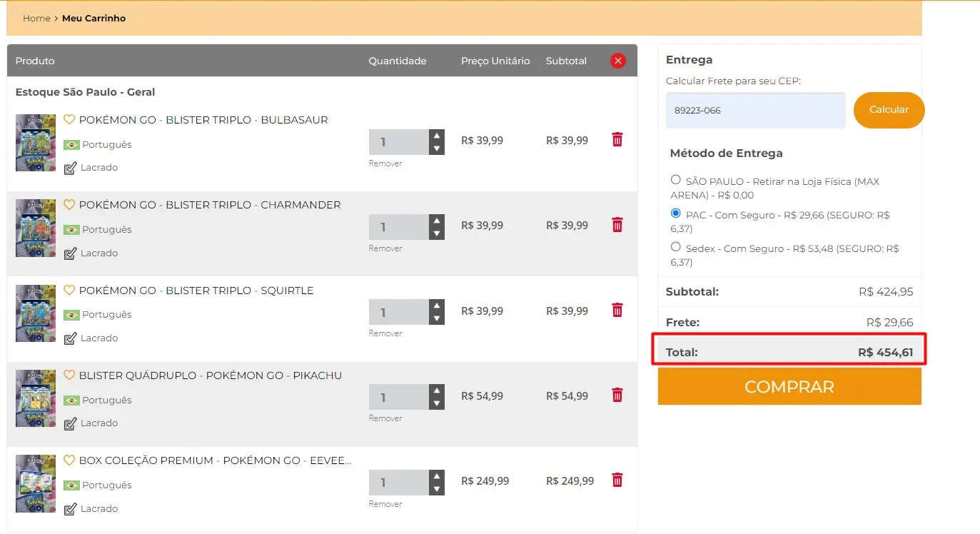Open POKÉMON GO - BLISTER TRIPLO - BULBASAUR title
This screenshot has width=980, height=534.
click(x=203, y=120)
